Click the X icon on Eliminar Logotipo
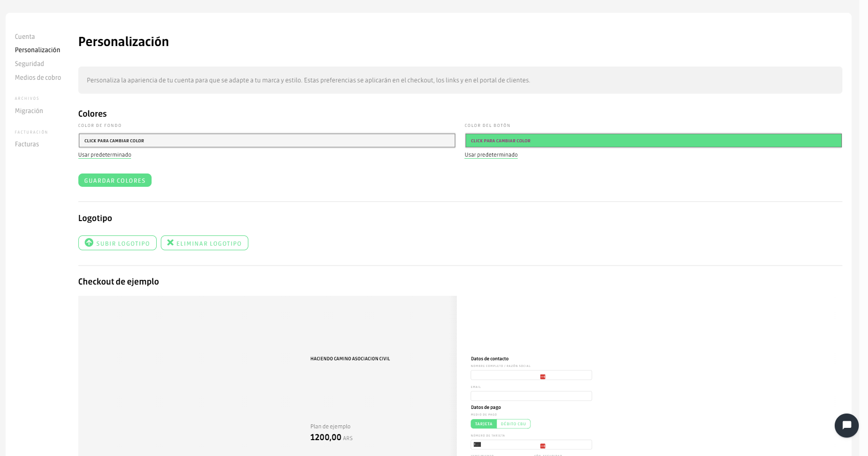The width and height of the screenshot is (868, 456). click(171, 243)
